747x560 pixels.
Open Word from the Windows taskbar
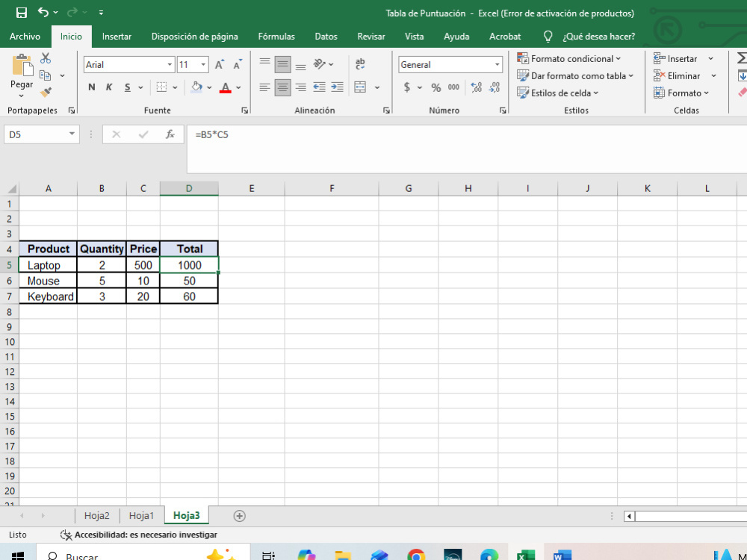[562, 556]
